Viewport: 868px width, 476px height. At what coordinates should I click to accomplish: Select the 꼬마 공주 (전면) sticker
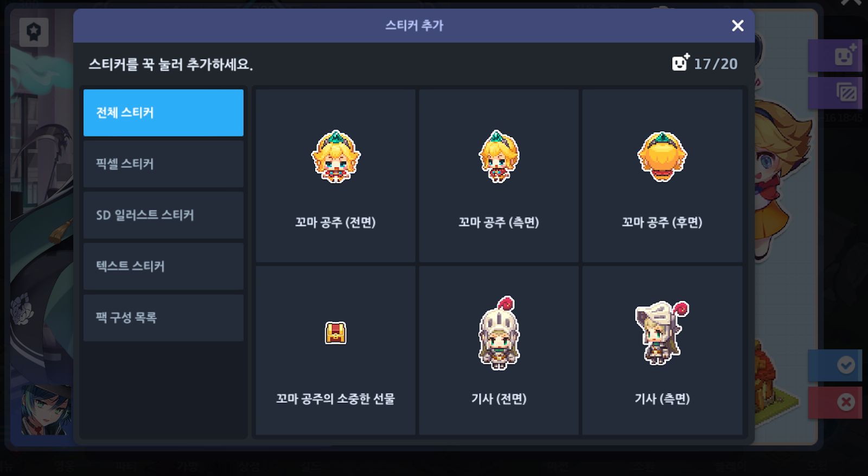[x=335, y=176]
